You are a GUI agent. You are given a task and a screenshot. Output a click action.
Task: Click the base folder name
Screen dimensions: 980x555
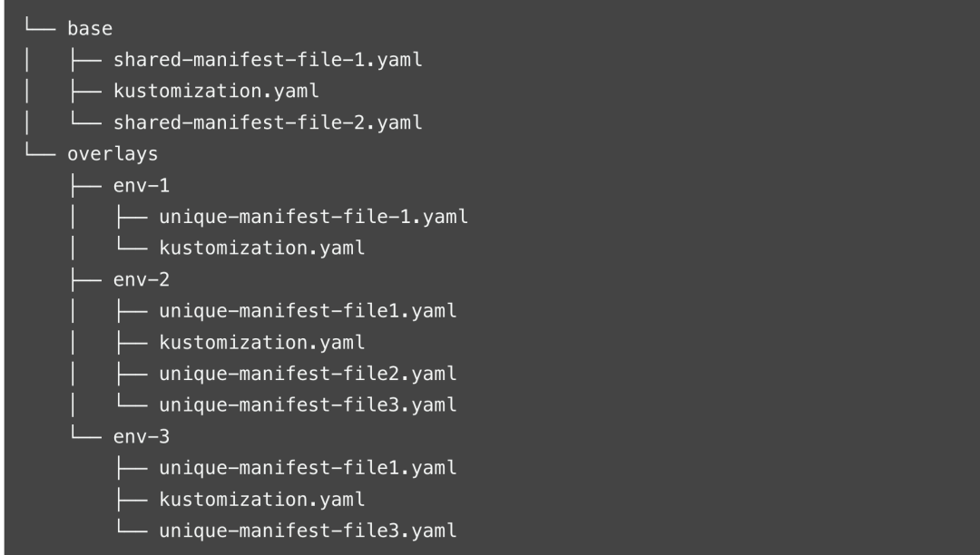click(90, 29)
